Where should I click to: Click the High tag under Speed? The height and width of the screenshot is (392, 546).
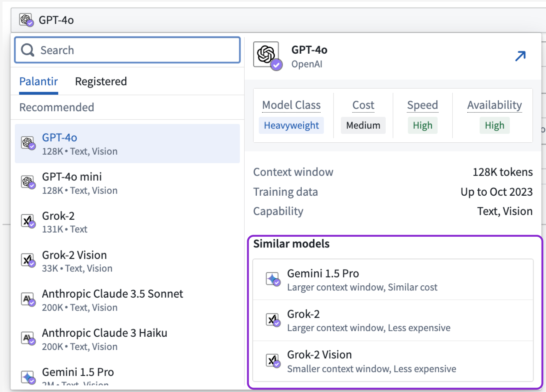[423, 125]
